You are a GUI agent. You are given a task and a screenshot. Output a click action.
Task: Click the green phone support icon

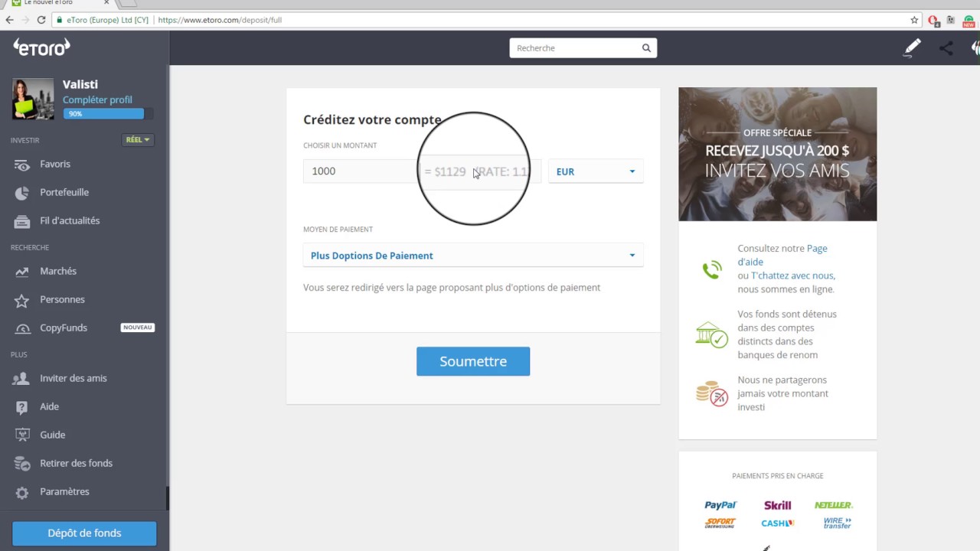coord(712,269)
